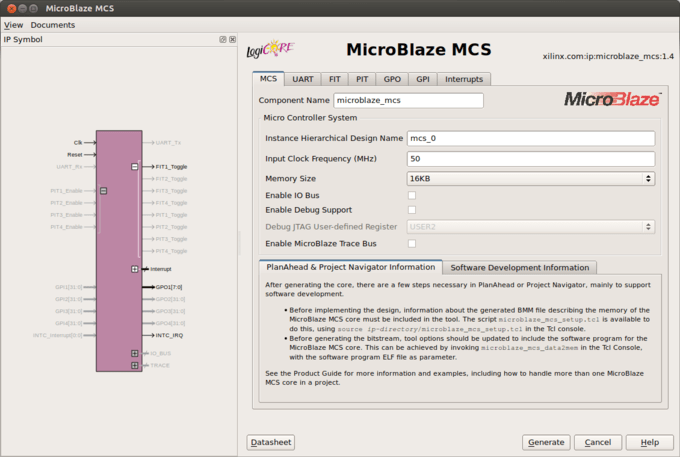
Task: Float the IP Symbol panel
Action: [x=223, y=39]
